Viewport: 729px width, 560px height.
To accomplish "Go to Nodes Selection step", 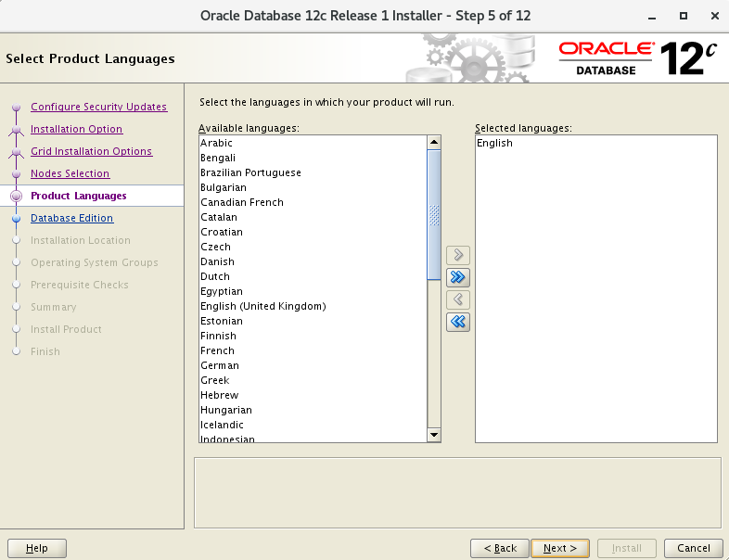I will tap(70, 173).
